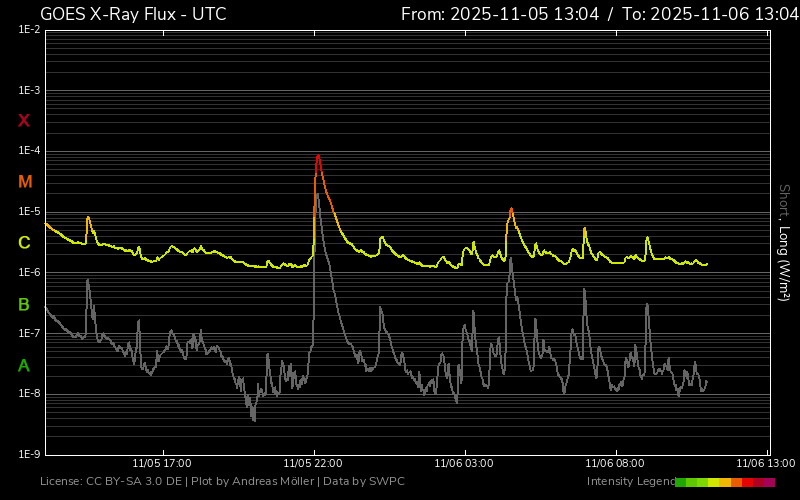Click the 1E-2 y-axis label

pos(28,30)
